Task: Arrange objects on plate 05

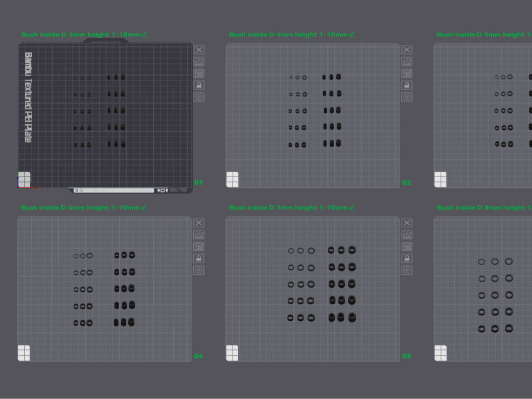Action: click(407, 247)
